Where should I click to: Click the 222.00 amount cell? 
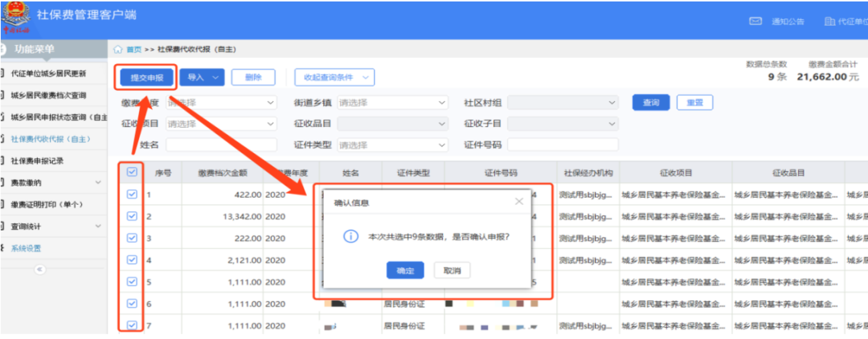click(x=223, y=239)
